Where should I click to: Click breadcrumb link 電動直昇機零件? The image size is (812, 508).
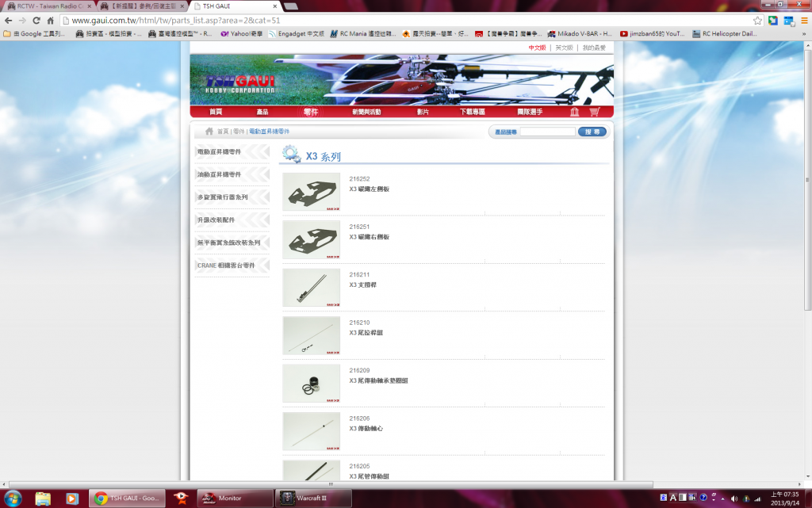click(270, 132)
